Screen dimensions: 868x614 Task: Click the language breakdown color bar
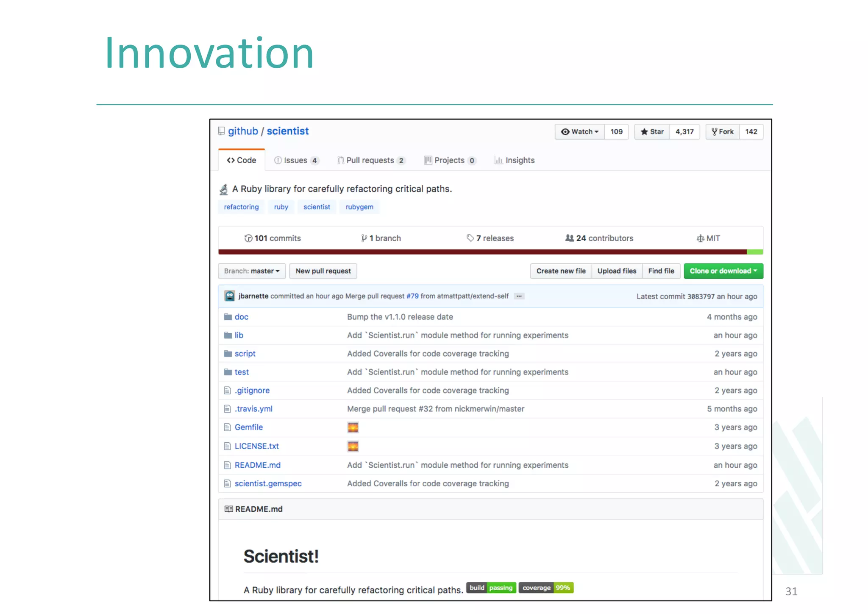tap(491, 252)
